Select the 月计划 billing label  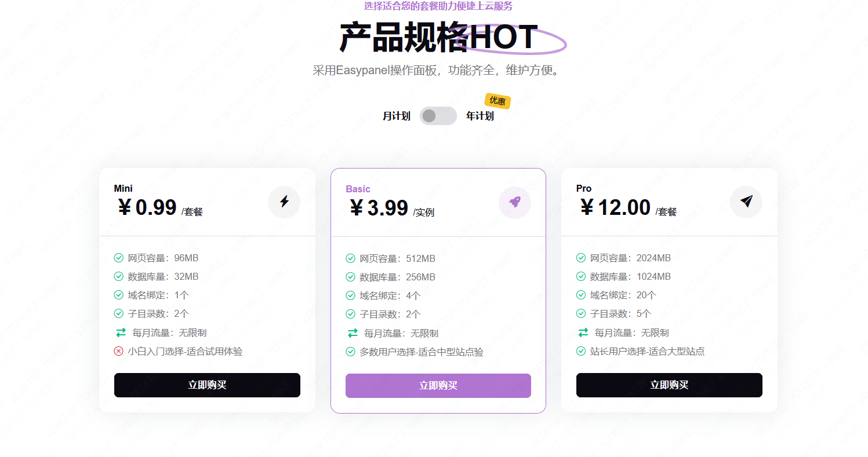point(396,116)
